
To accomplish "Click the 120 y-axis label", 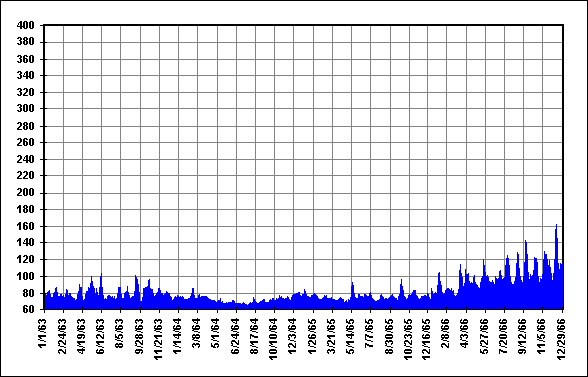I will click(x=26, y=260).
